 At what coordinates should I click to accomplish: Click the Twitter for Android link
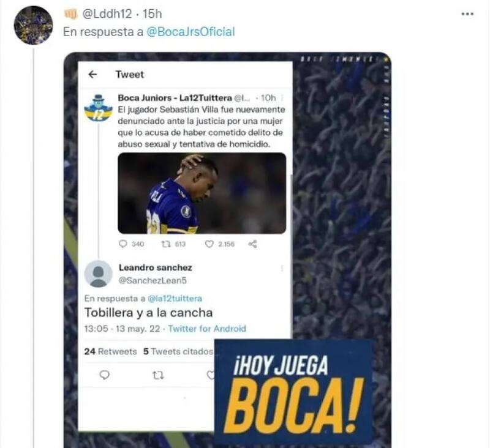(207, 329)
